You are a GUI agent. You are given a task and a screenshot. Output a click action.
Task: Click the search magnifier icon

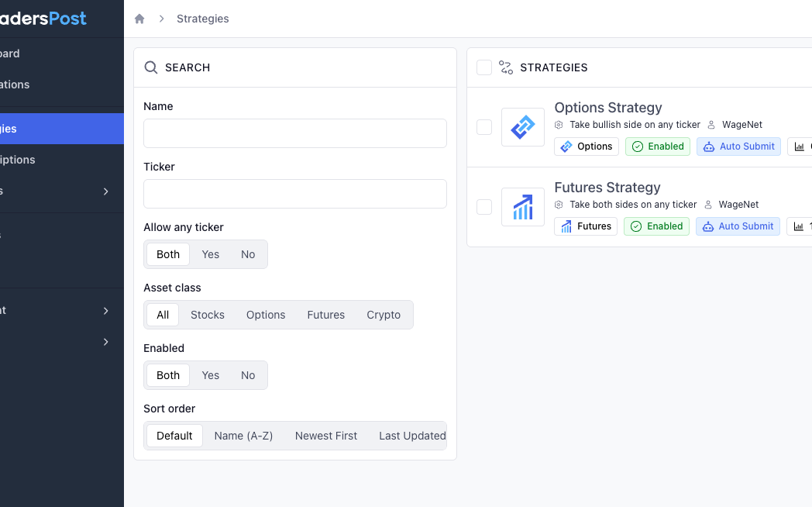coord(151,67)
